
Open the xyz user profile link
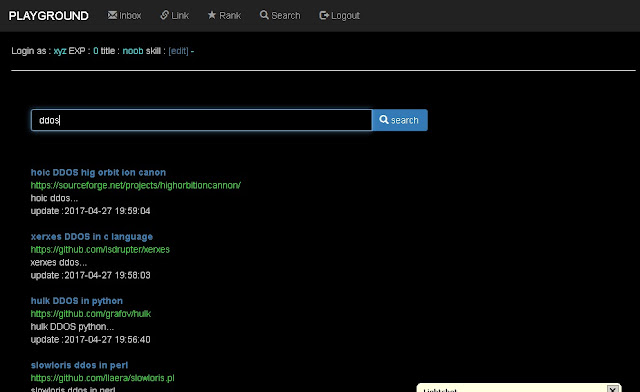(60, 51)
